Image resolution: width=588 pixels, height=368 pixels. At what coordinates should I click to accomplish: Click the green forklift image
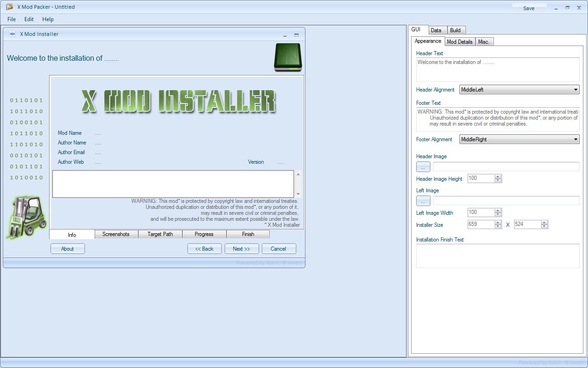[x=26, y=217]
